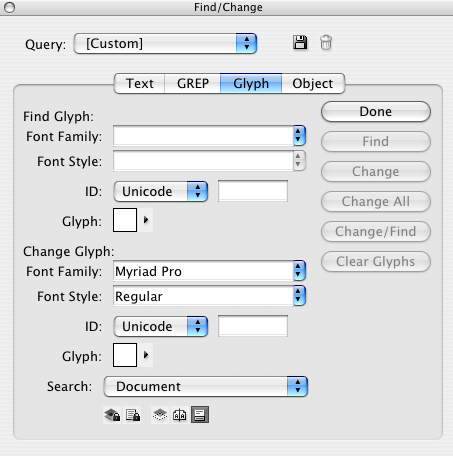Toggle Include Hidden Layers icon
Screen dimensions: 453x456
pyautogui.click(x=160, y=415)
